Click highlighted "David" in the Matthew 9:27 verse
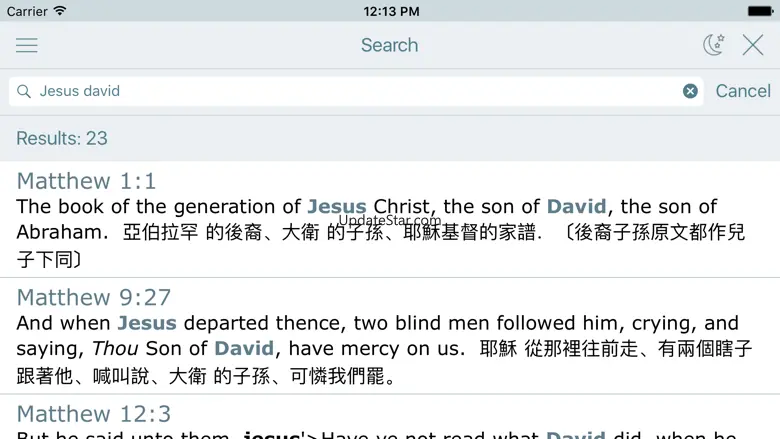780x439 pixels. (x=243, y=349)
